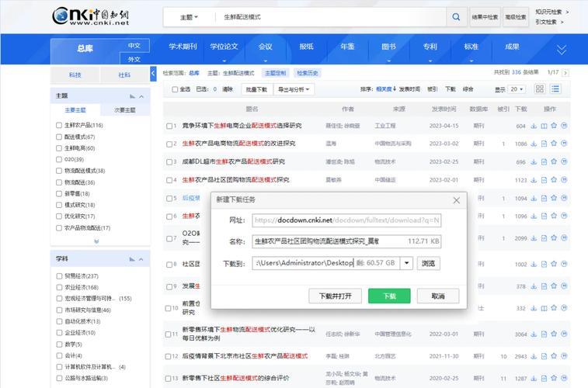Open the CNKI logo homepage link
The height and width of the screenshot is (388, 588).
pos(91,16)
